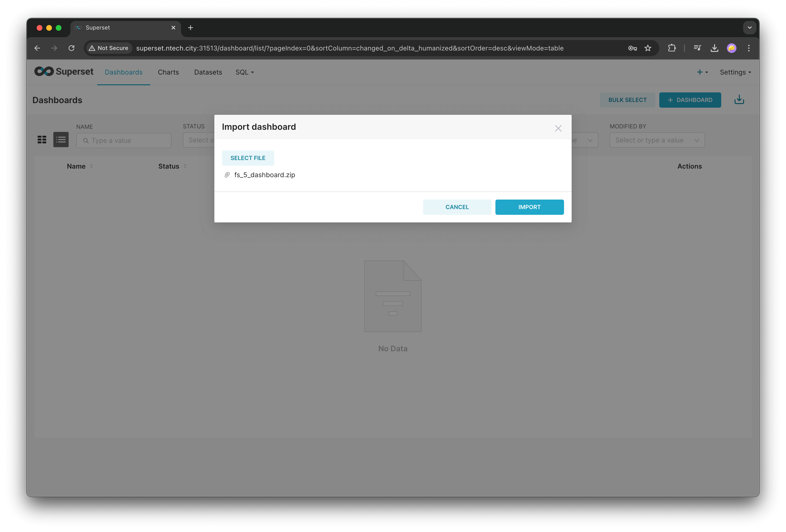Click the paperclip icon beside fs_5_dashboard.zip
Viewport: 786px width, 532px height.
pyautogui.click(x=227, y=175)
